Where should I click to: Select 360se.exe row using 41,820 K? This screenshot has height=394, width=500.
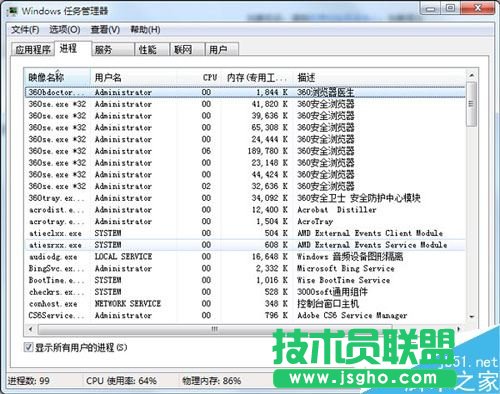click(x=245, y=104)
